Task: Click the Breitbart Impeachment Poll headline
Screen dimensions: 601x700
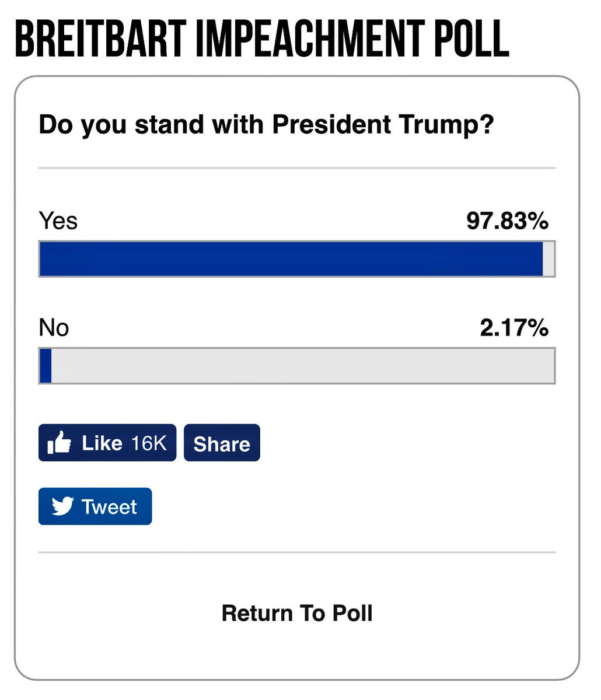Action: tap(261, 39)
